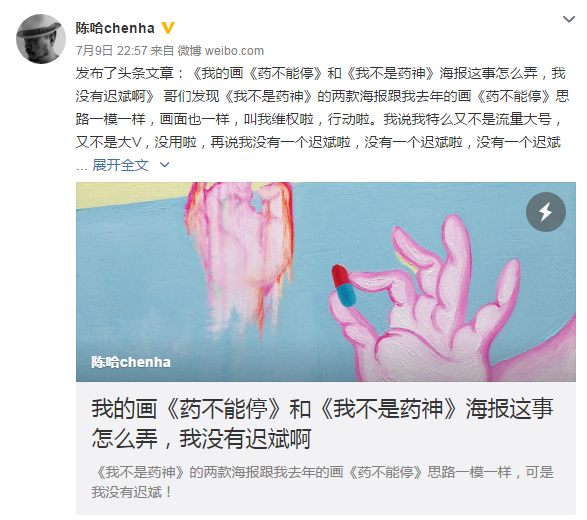This screenshot has width=587, height=520.
Task: Click the 7月9日 22:57 timestamp
Action: coord(112,51)
